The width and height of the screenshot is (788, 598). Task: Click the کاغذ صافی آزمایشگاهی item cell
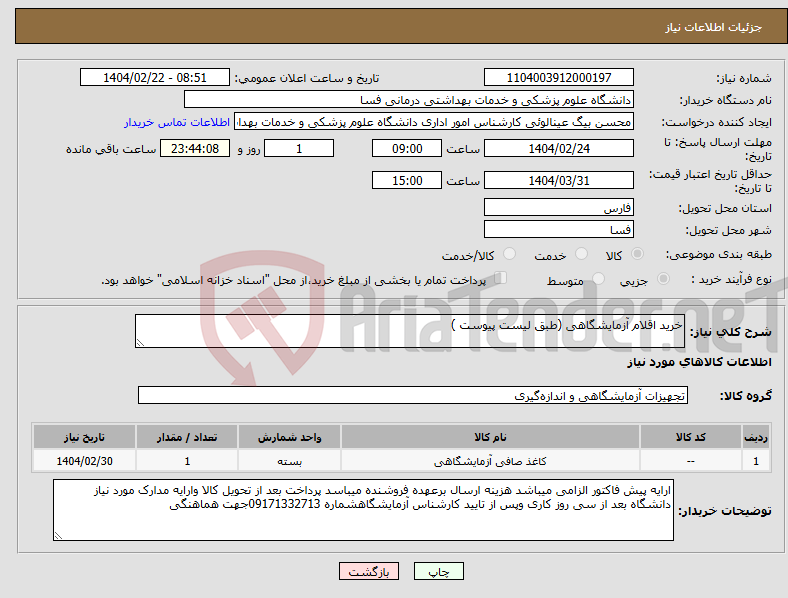[x=490, y=461]
